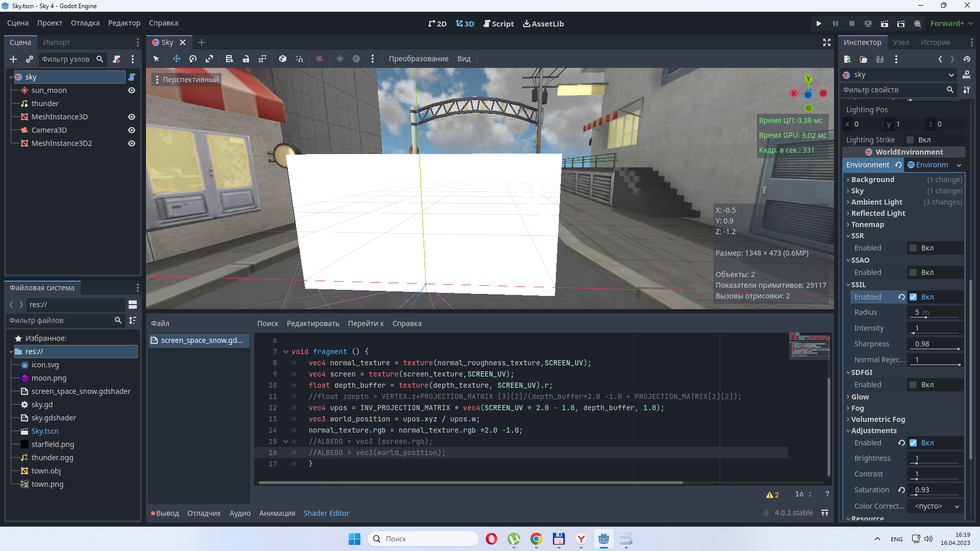This screenshot has height=551, width=980.
Task: Toggle visibility of sun_moon node
Action: pos(132,90)
